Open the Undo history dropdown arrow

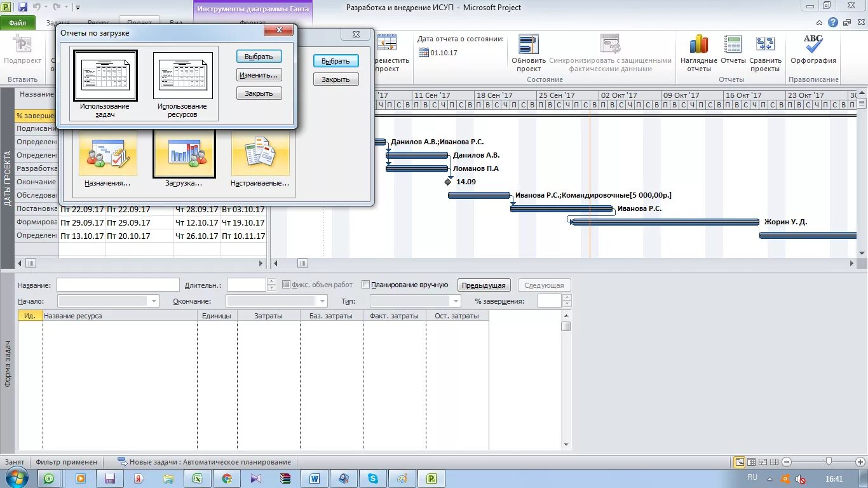(x=46, y=8)
